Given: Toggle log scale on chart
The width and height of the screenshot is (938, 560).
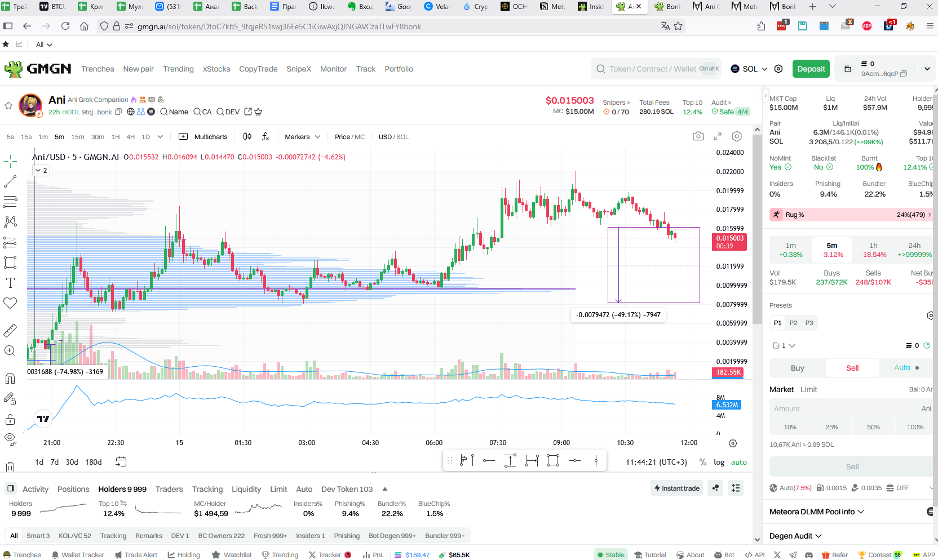Looking at the screenshot, I should [x=719, y=462].
